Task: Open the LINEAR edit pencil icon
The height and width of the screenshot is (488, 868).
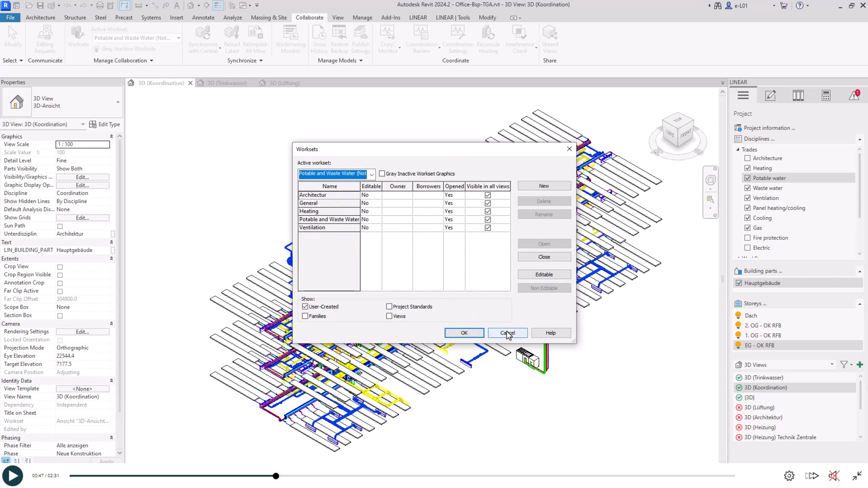Action: tap(770, 96)
